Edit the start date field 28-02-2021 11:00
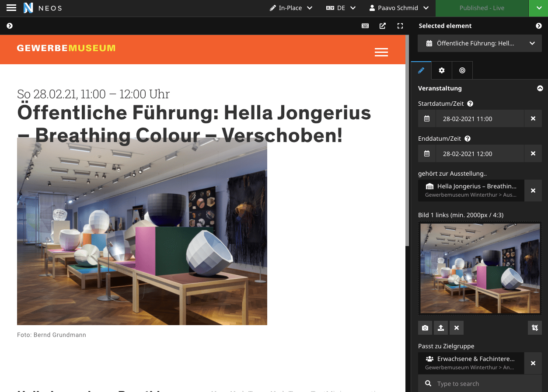This screenshot has width=548, height=392. [x=480, y=118]
